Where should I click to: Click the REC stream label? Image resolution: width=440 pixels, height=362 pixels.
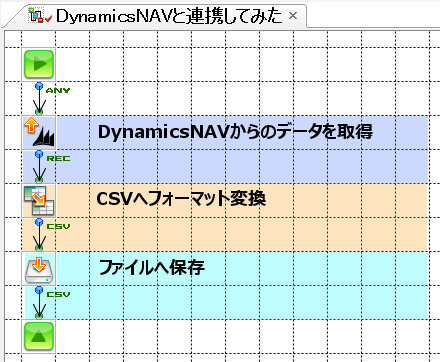click(x=58, y=158)
